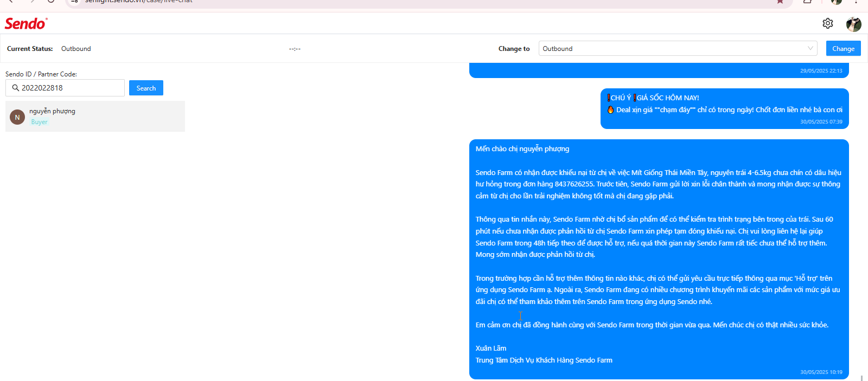Click the browser address bar URL
The width and height of the screenshot is (868, 381).
[x=139, y=2]
